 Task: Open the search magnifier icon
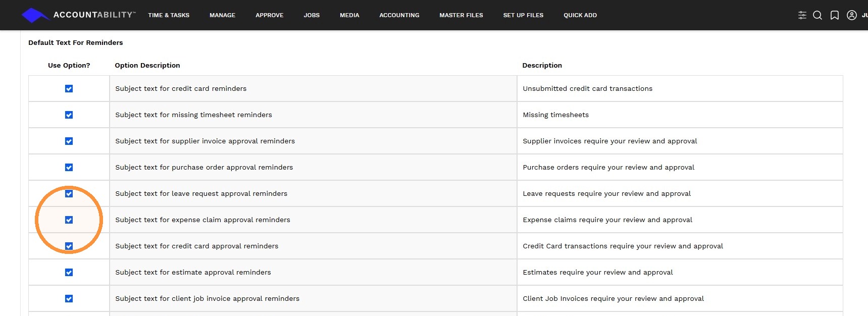[818, 15]
